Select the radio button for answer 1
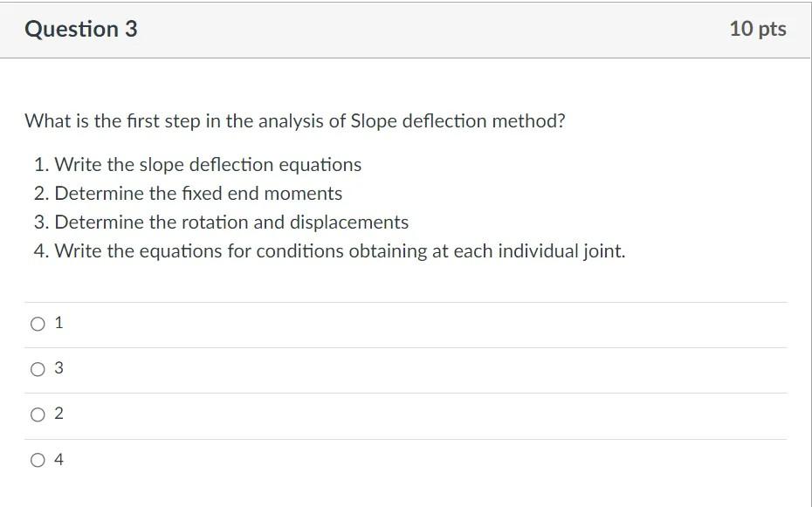Image resolution: width=812 pixels, height=507 pixels. tap(38, 325)
